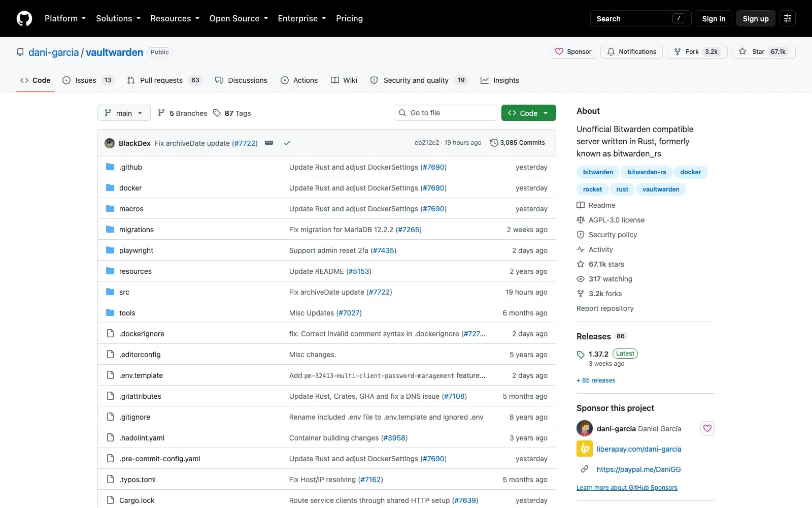Switch to the Insights tab
Screen dimensions: 812x508
tap(500, 80)
